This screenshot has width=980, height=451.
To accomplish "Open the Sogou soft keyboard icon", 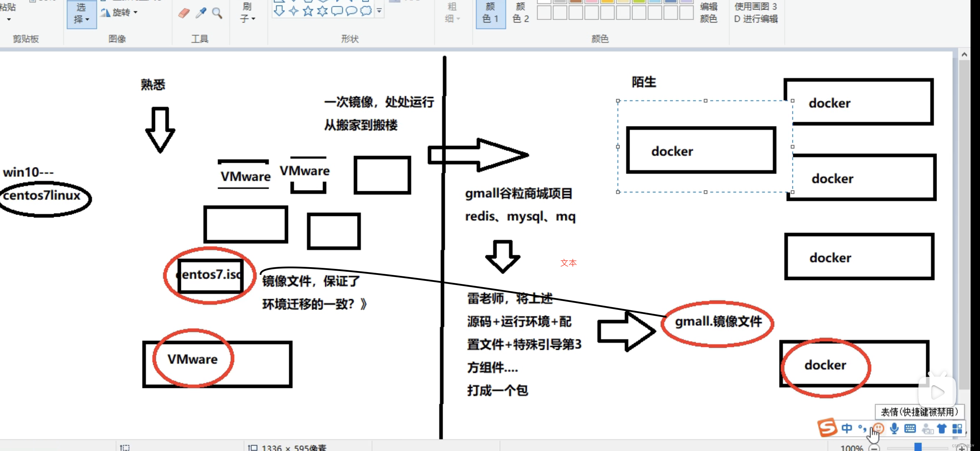I will (910, 429).
